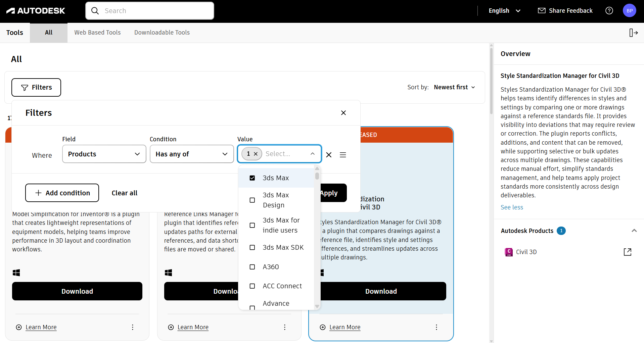Click the Civil 3D product icon
Viewport: 644px width, 343px height.
coord(509,252)
